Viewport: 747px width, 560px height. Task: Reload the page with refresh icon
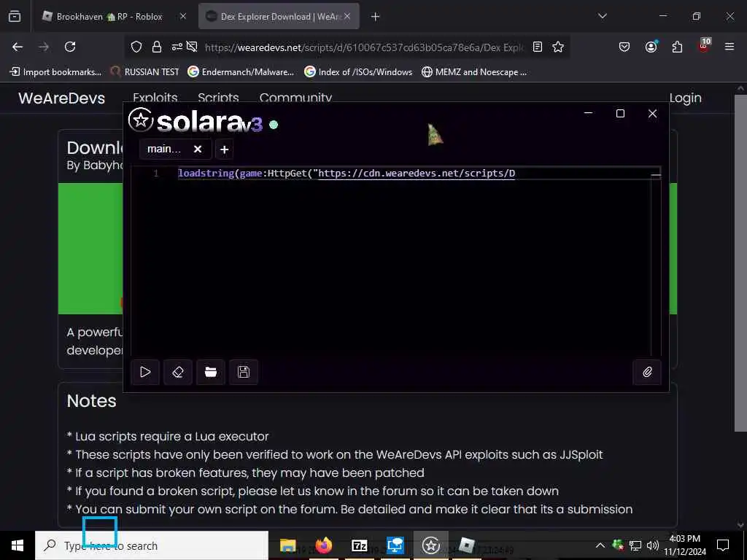coord(70,47)
